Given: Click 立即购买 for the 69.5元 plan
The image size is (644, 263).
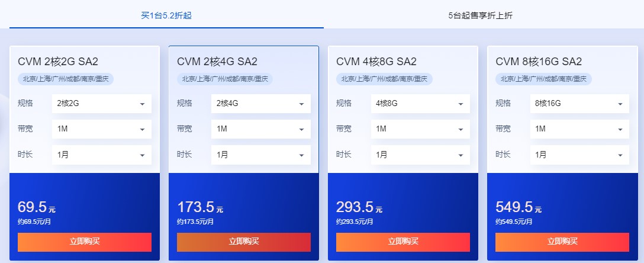Looking at the screenshot, I should point(85,242).
